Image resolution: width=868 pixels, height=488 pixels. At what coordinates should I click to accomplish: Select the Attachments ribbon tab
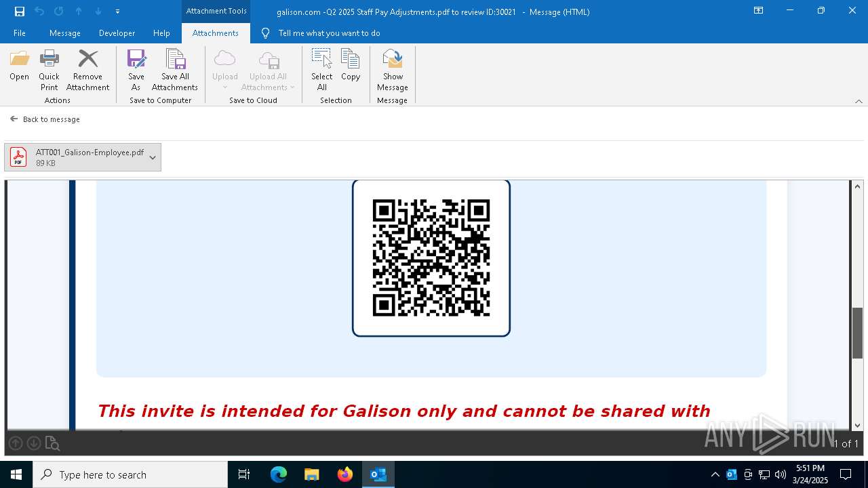216,33
